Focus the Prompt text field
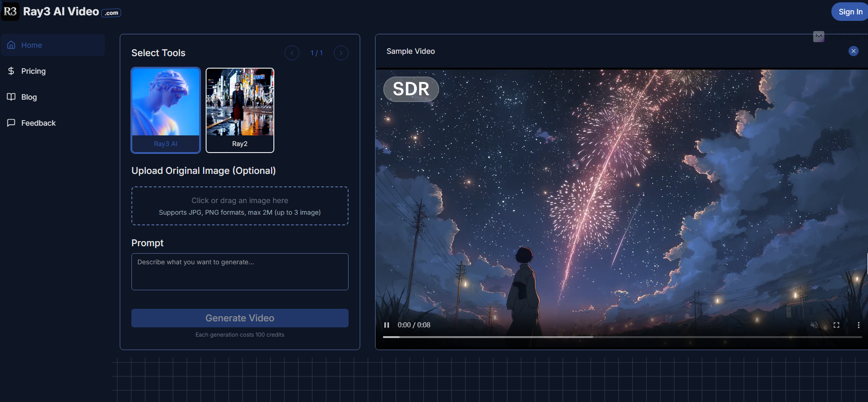This screenshot has width=868, height=402. click(240, 272)
